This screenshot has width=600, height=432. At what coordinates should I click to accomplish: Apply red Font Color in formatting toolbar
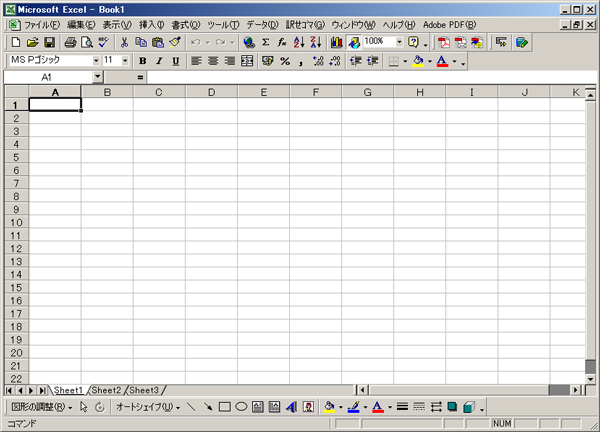tap(442, 61)
